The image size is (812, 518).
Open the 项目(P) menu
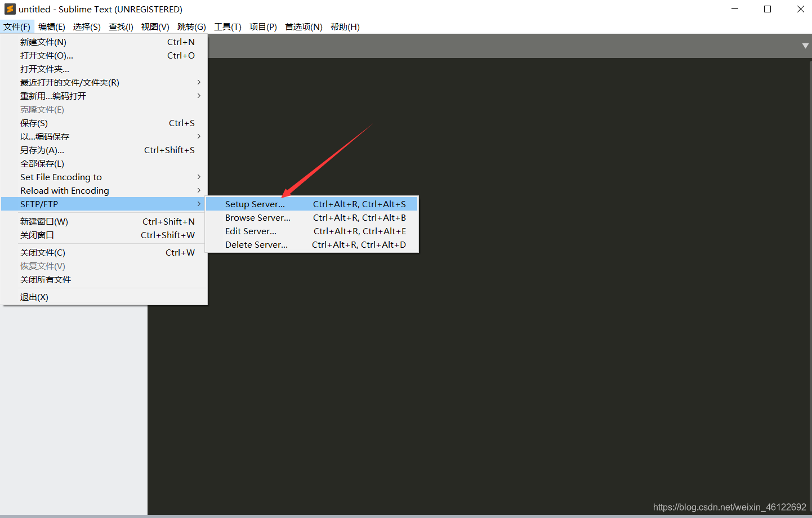pos(263,26)
